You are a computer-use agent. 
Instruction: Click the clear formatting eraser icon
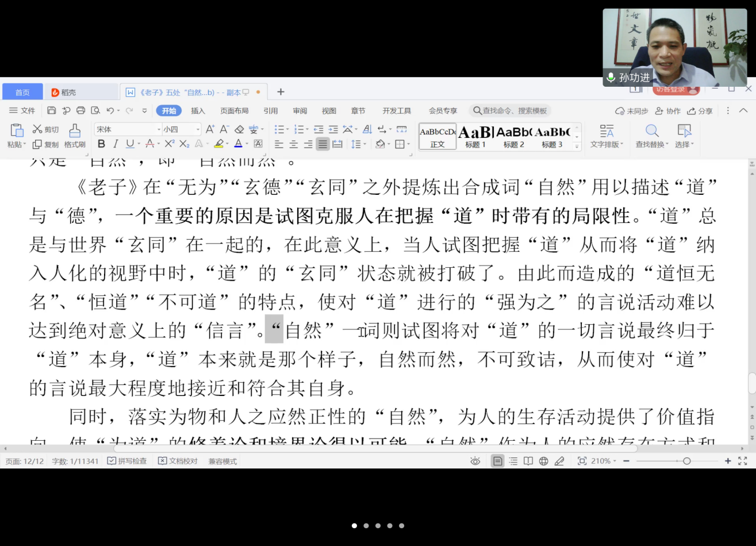coord(239,129)
